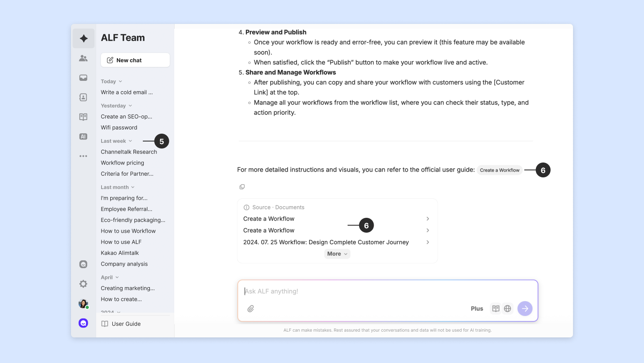Start a New chat
The height and width of the screenshot is (363, 644).
135,60
